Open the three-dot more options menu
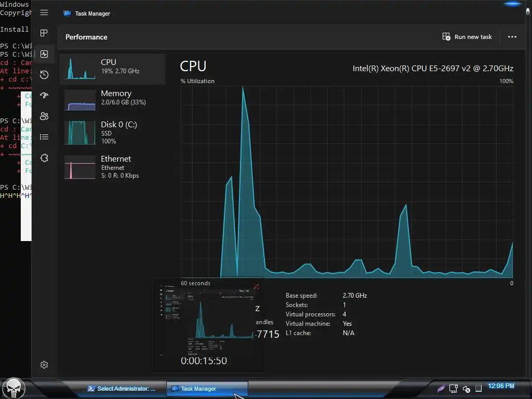Viewport: 532px width, 399px height. 512,37
